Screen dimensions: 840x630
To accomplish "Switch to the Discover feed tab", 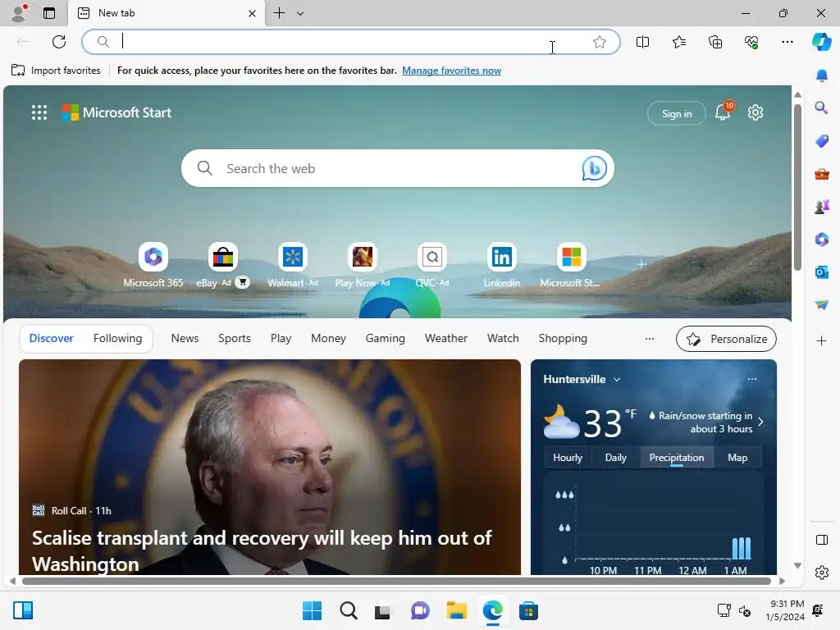I will pyautogui.click(x=52, y=339).
